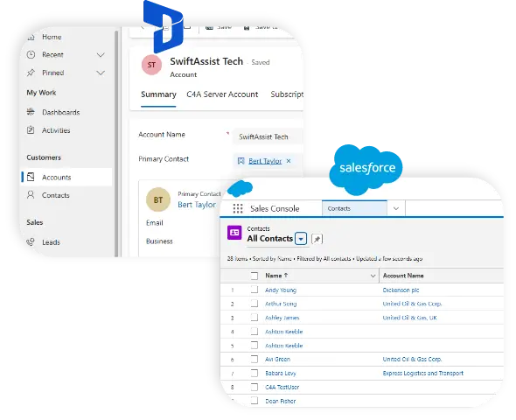Click the Sales Console app name
This screenshot has height=420, width=516.
[x=275, y=208]
